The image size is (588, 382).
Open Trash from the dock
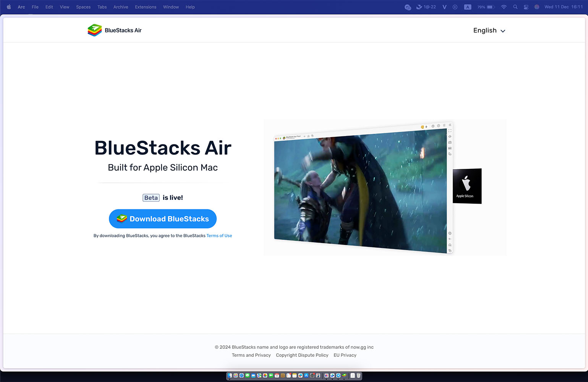(359, 376)
